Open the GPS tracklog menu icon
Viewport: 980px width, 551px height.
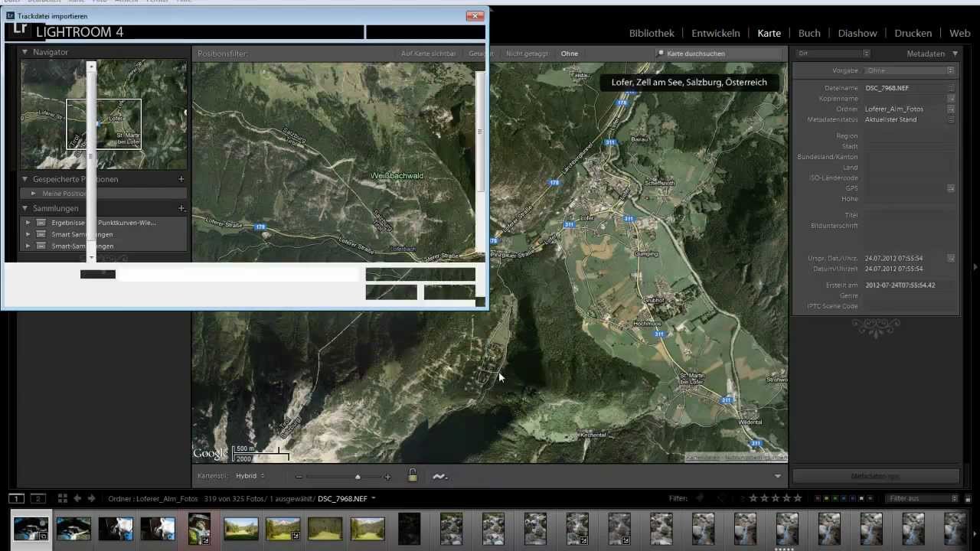pos(439,476)
